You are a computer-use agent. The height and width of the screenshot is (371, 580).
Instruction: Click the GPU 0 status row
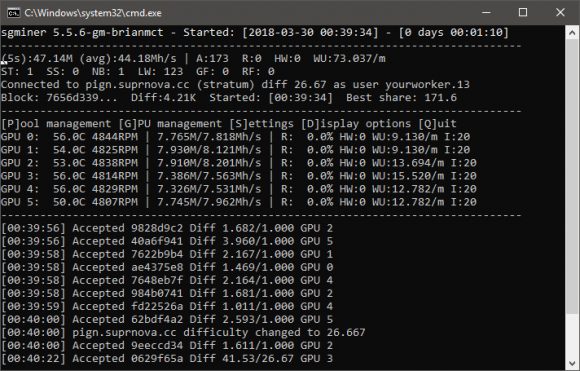pyautogui.click(x=236, y=137)
